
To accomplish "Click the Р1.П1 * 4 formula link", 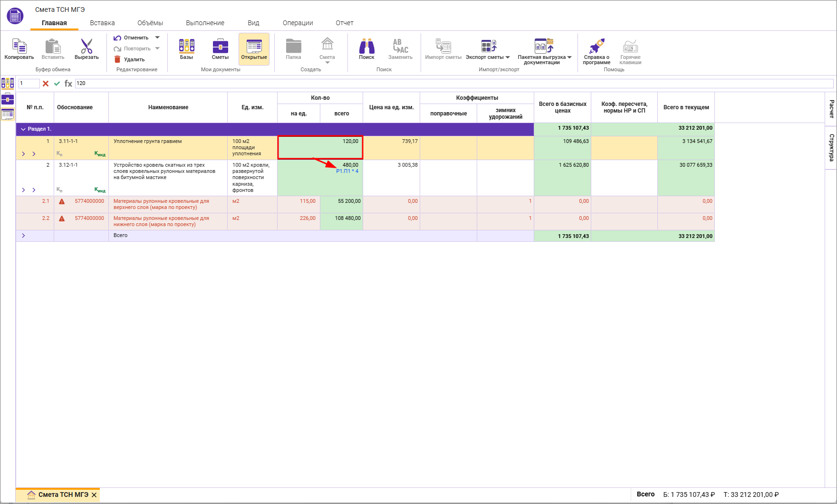I will (347, 171).
